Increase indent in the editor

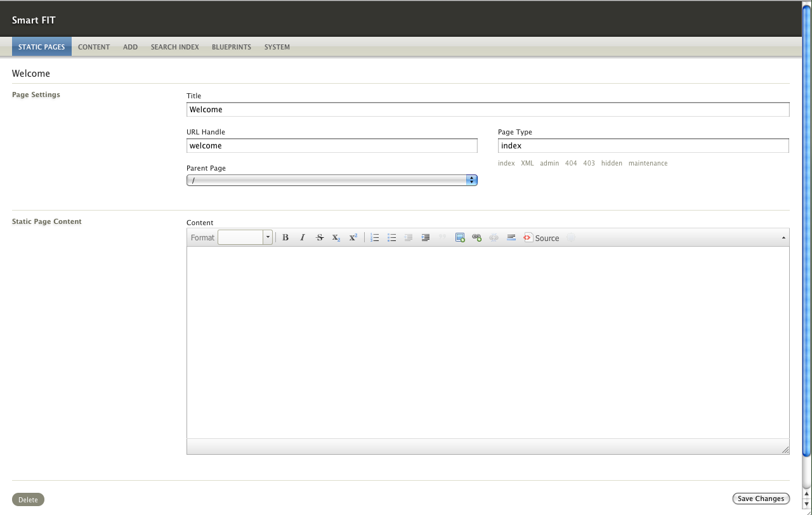tap(426, 238)
